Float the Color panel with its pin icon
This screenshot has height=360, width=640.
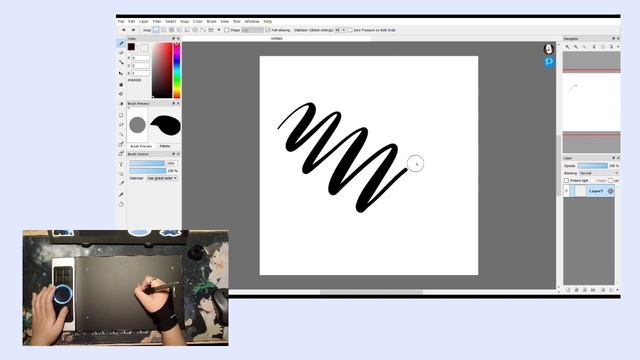pyautogui.click(x=173, y=38)
